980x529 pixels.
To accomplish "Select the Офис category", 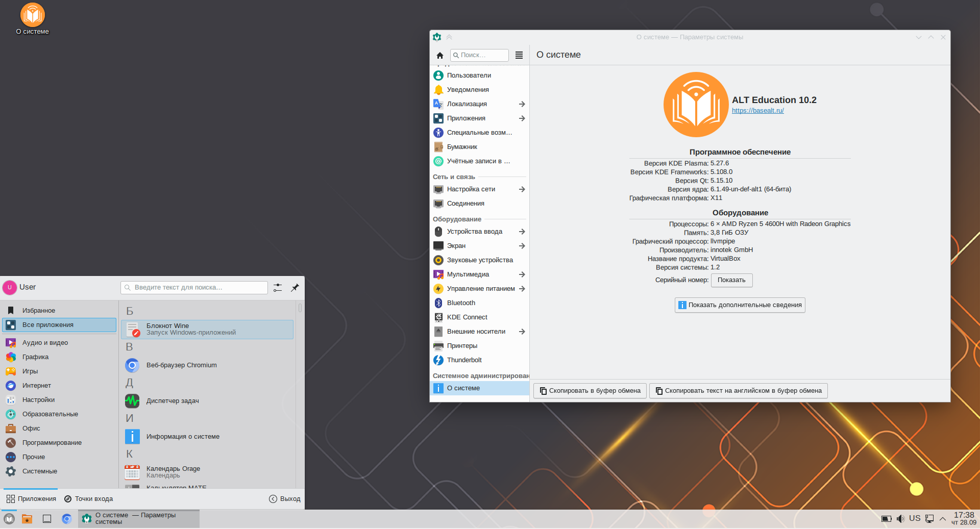I will click(59, 429).
